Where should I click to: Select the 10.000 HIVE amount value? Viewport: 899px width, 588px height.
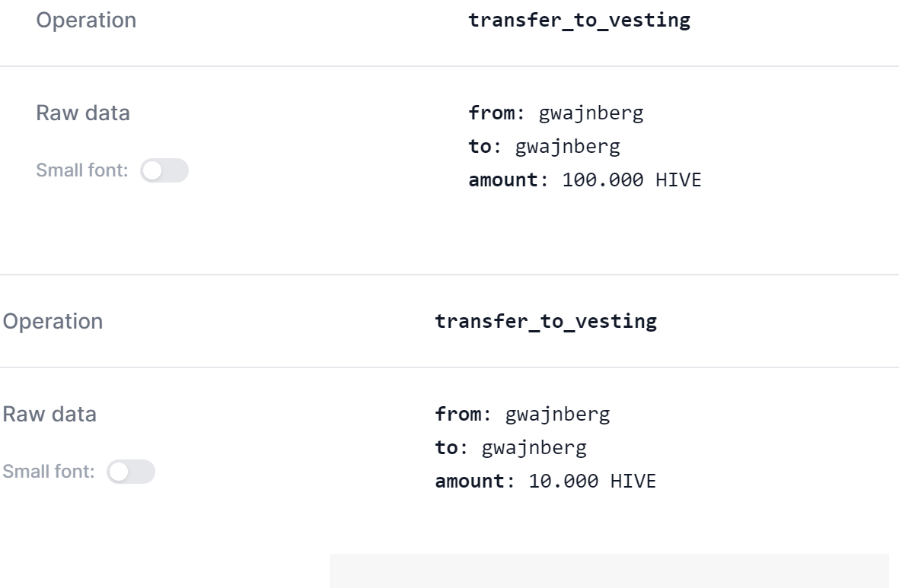(592, 482)
